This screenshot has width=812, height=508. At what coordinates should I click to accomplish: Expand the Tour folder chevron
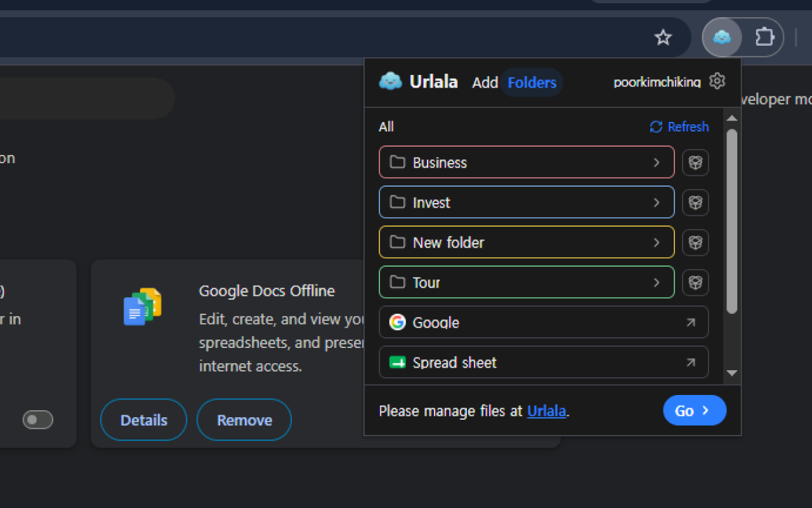tap(657, 283)
